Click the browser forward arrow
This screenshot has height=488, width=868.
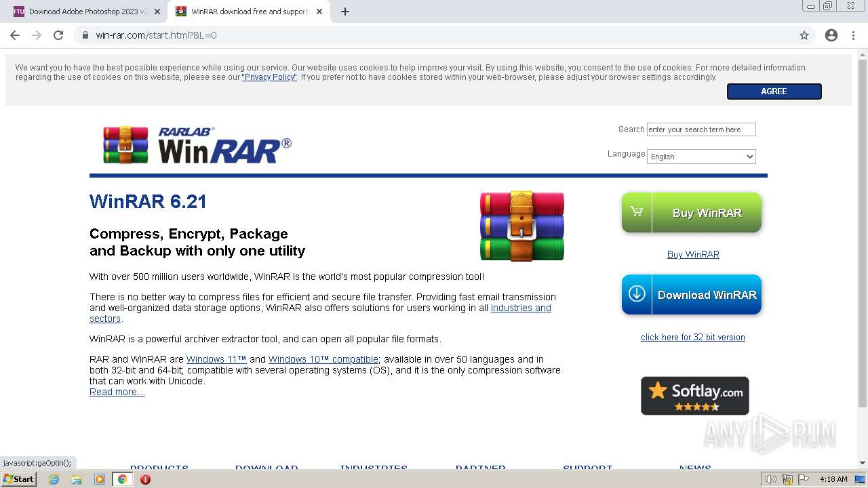[x=37, y=35]
